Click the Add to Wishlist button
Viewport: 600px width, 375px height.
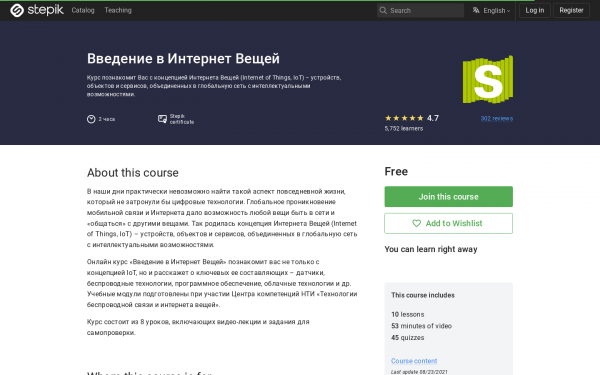(x=448, y=223)
